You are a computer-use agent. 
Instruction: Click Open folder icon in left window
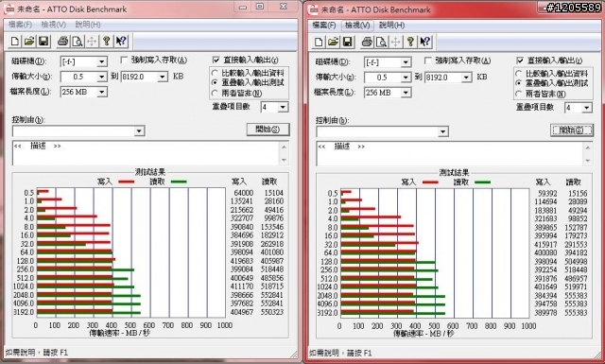coord(29,42)
